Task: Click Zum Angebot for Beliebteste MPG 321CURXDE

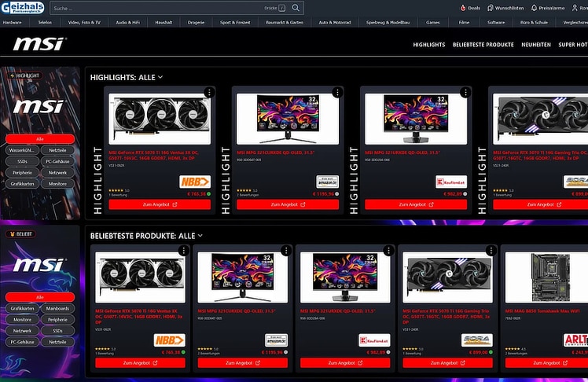Action: coord(243,363)
